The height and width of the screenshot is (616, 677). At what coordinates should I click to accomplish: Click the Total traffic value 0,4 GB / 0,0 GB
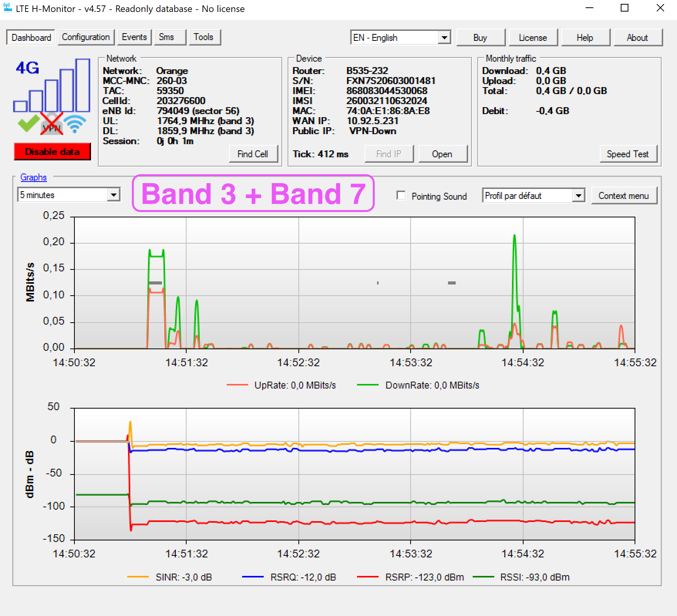(x=571, y=91)
